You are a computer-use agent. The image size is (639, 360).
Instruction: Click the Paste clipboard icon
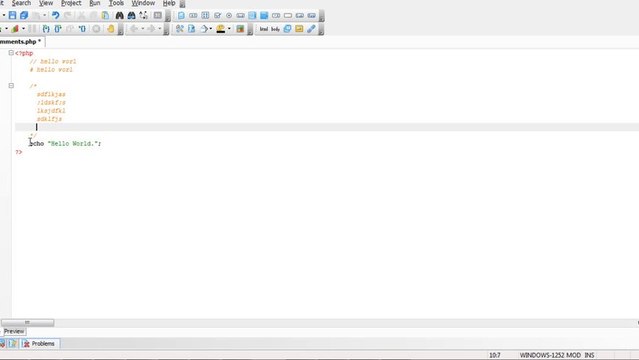click(x=105, y=15)
